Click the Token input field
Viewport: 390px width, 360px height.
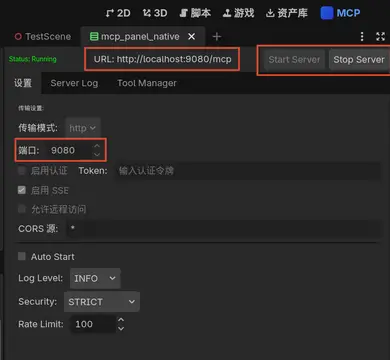click(x=247, y=171)
